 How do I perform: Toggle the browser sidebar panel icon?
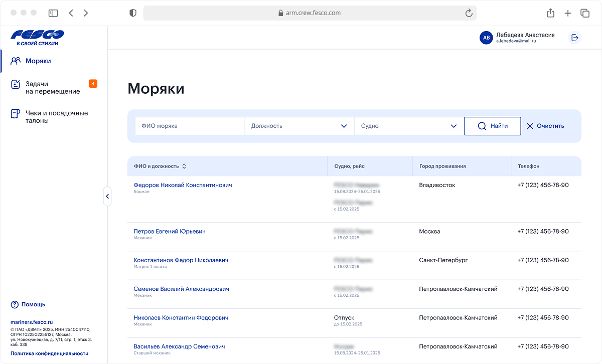point(53,13)
